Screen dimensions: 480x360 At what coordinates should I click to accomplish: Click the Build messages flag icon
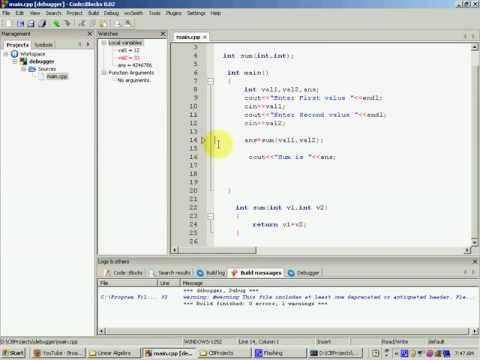[235, 273]
